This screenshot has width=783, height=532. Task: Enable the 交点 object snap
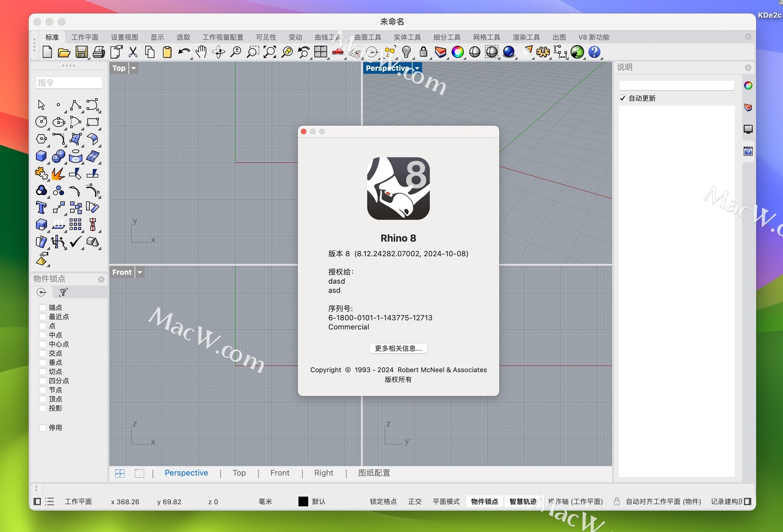[42, 353]
